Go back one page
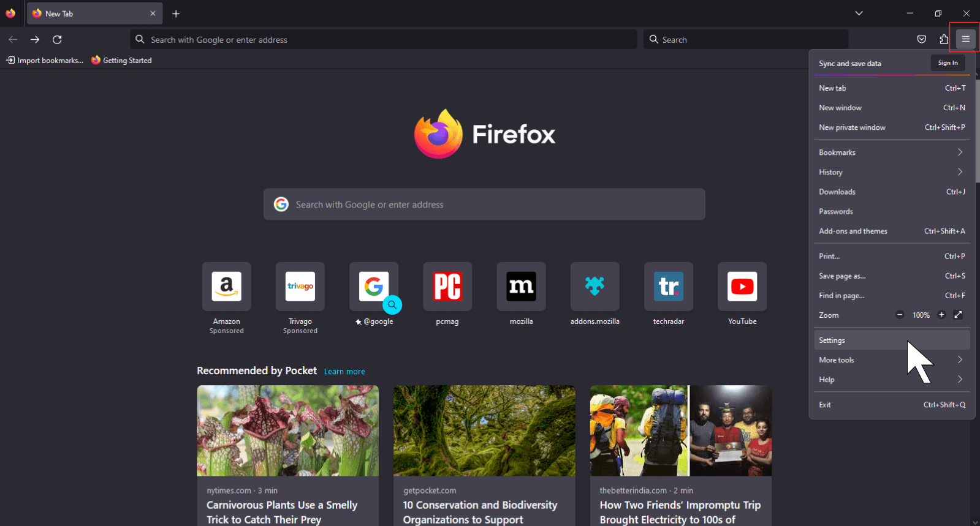 [x=13, y=39]
